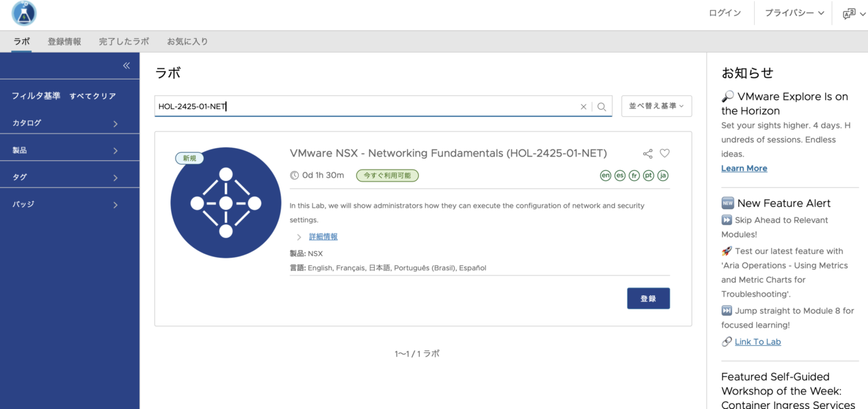Expand 詳細情報 for the lab

323,237
